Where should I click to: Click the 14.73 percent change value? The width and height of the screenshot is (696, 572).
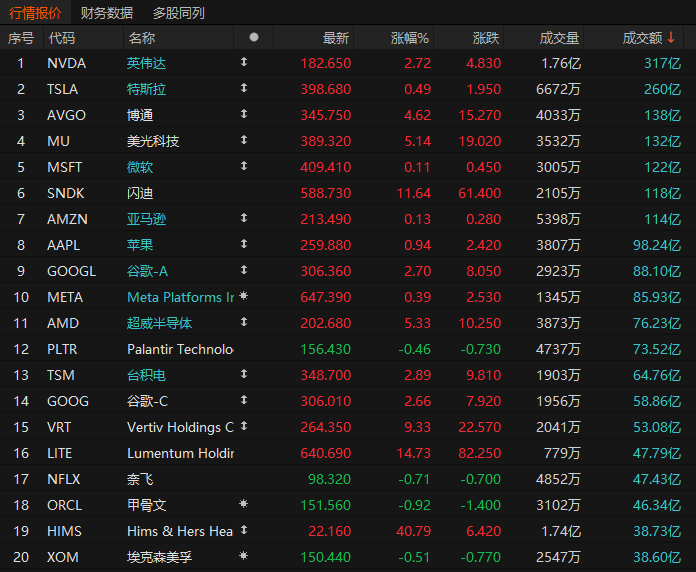coord(413,453)
